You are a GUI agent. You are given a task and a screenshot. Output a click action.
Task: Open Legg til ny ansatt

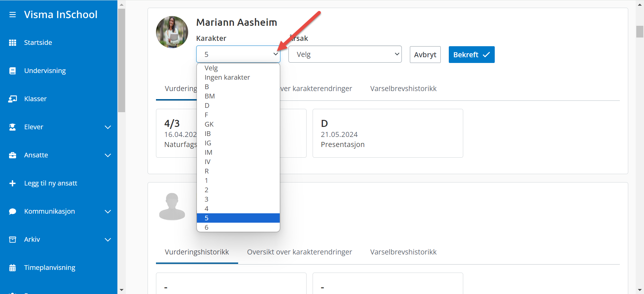(x=51, y=183)
